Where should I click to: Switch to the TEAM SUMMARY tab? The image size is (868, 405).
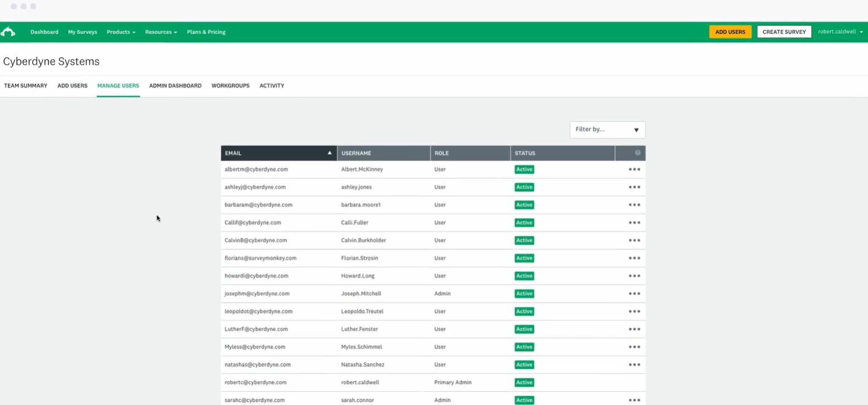(26, 85)
